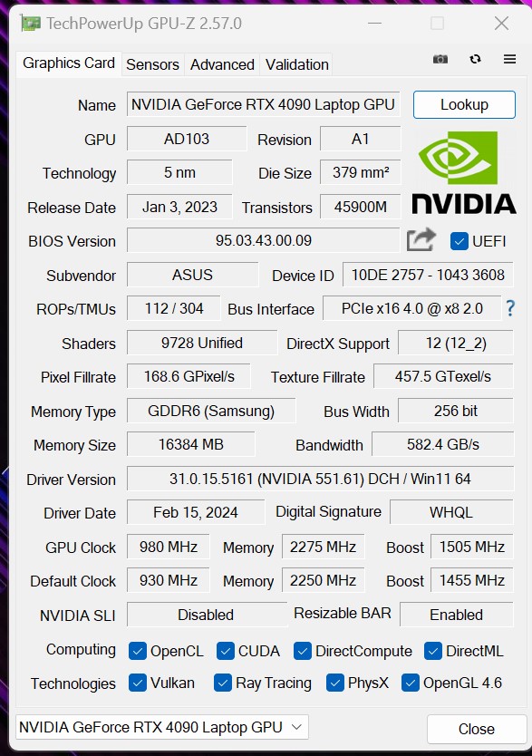532x756 pixels.
Task: Toggle the OpenCL checkbox
Action: click(x=138, y=652)
